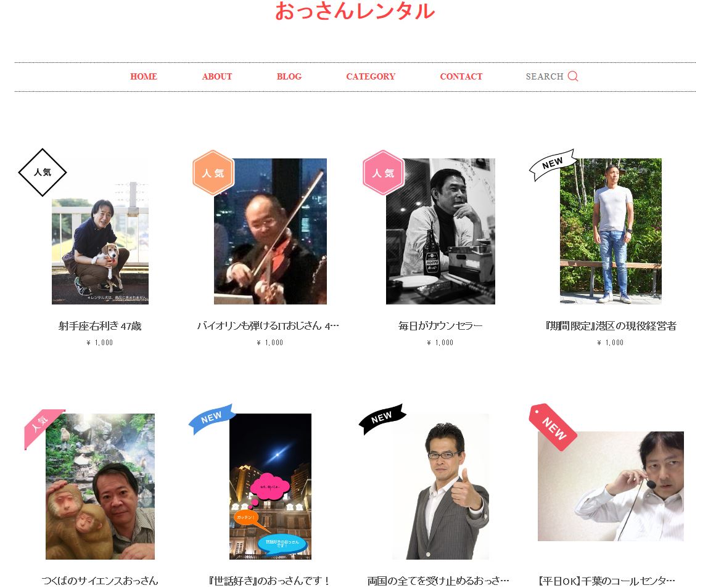Select the violin-playing man photo

[x=270, y=231]
